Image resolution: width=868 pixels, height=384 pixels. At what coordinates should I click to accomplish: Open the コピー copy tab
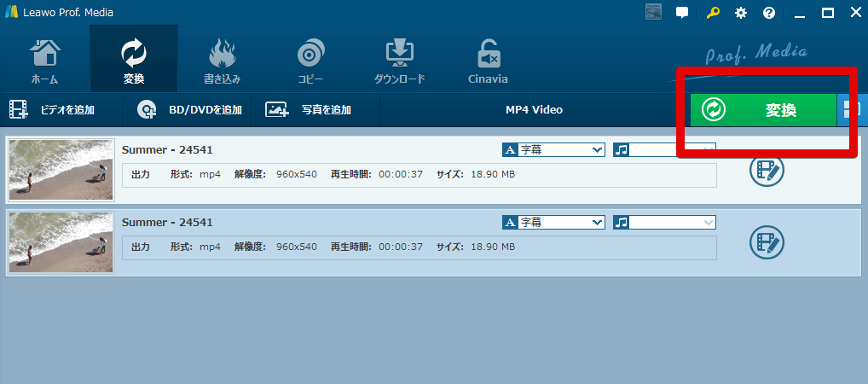click(310, 60)
